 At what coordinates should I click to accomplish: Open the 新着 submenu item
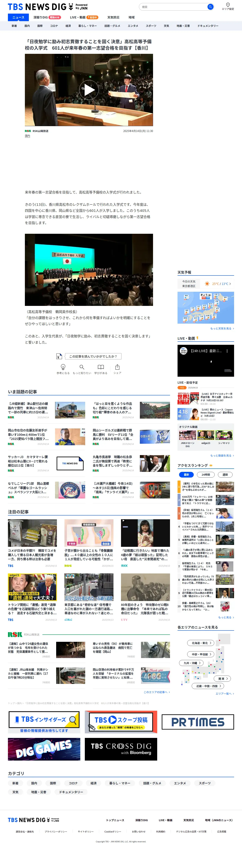(14, 26)
